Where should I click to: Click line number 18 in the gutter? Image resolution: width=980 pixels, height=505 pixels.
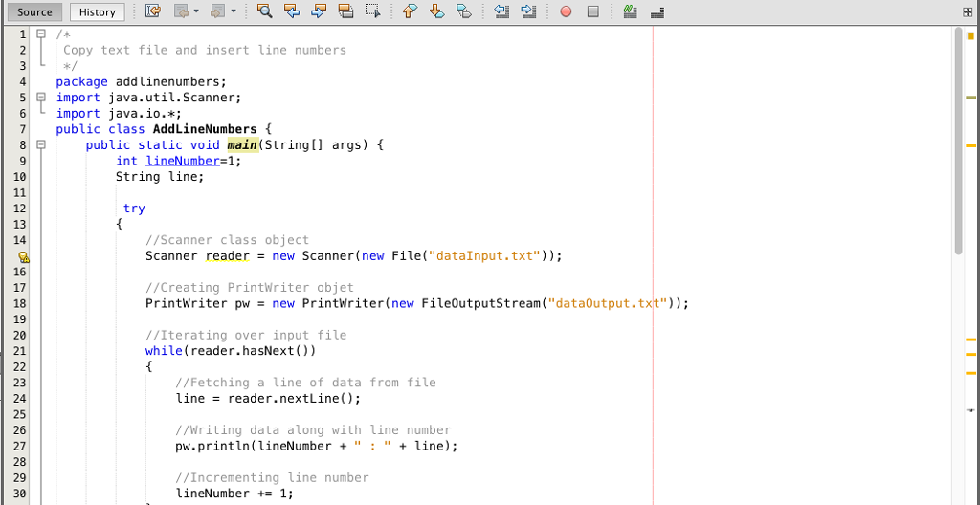(x=19, y=304)
